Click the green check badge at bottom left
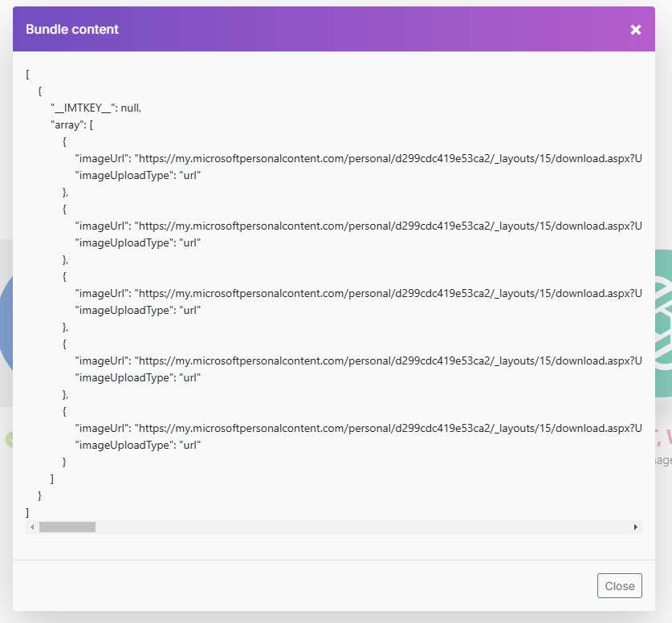The height and width of the screenshot is (623, 672). [x=9, y=439]
